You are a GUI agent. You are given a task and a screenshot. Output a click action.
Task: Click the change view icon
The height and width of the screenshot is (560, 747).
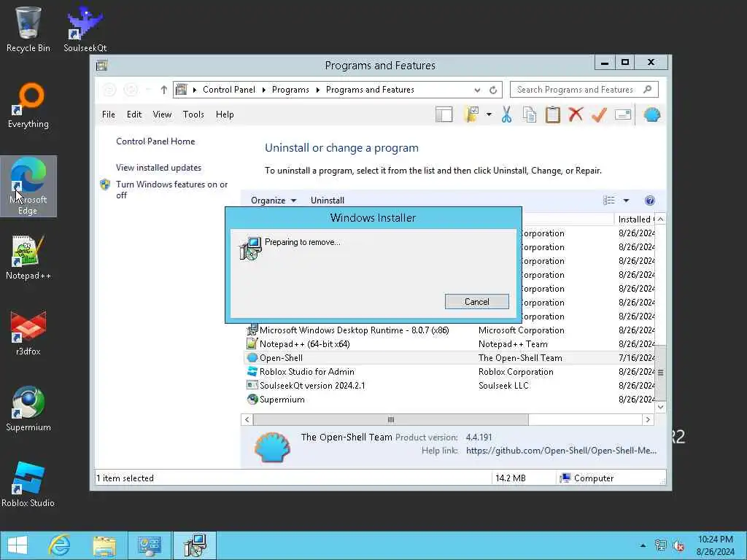[609, 201]
